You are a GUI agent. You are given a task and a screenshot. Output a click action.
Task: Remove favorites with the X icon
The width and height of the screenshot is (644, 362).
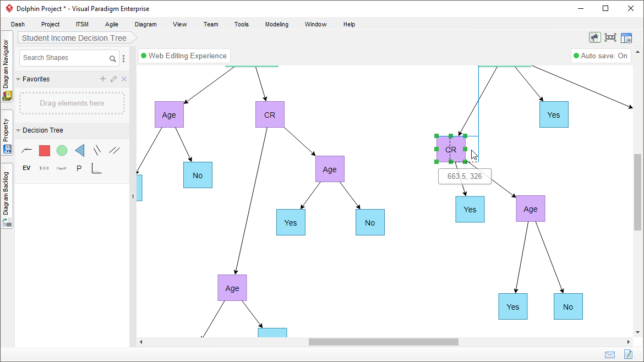point(124,79)
